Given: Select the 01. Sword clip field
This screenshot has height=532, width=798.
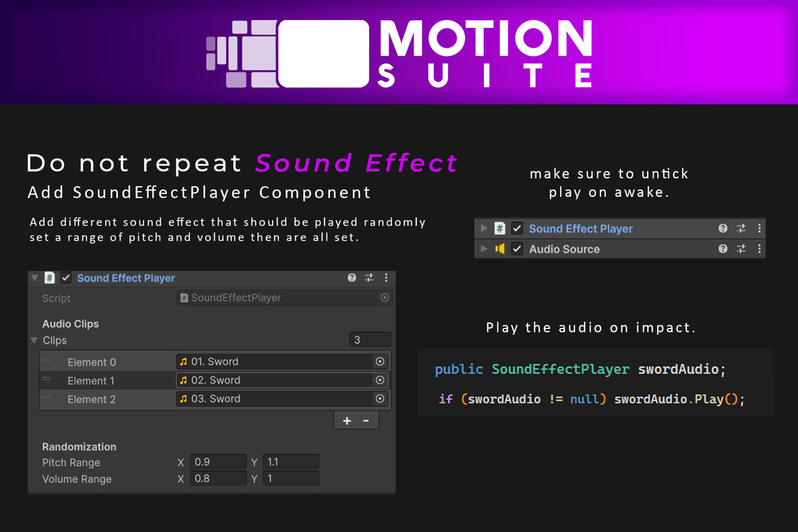Looking at the screenshot, I should pos(283,362).
